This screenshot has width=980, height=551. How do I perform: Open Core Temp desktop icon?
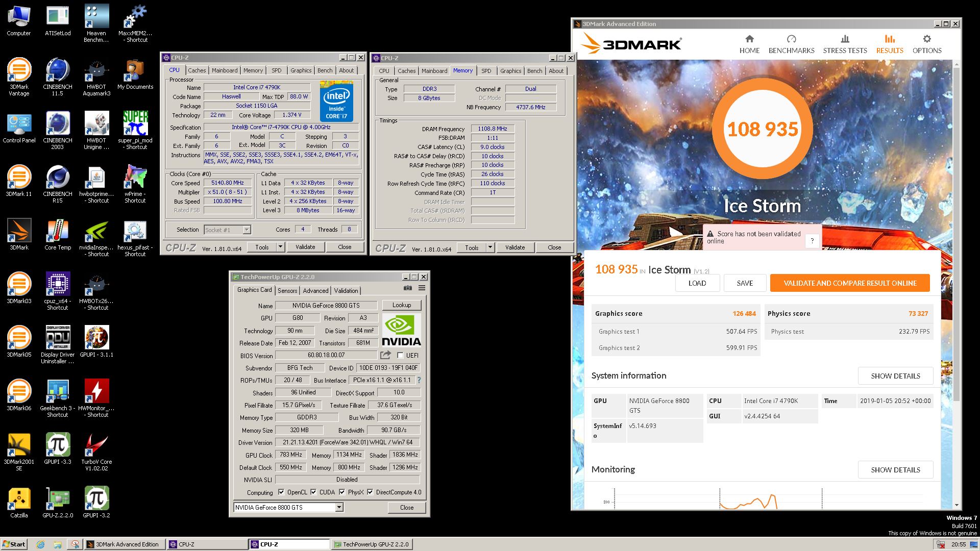pos(58,235)
